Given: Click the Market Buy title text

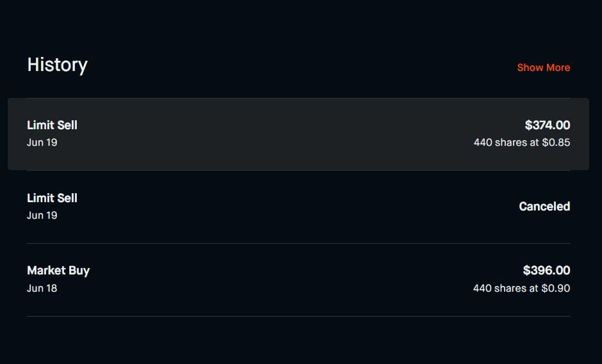Looking at the screenshot, I should coord(58,270).
